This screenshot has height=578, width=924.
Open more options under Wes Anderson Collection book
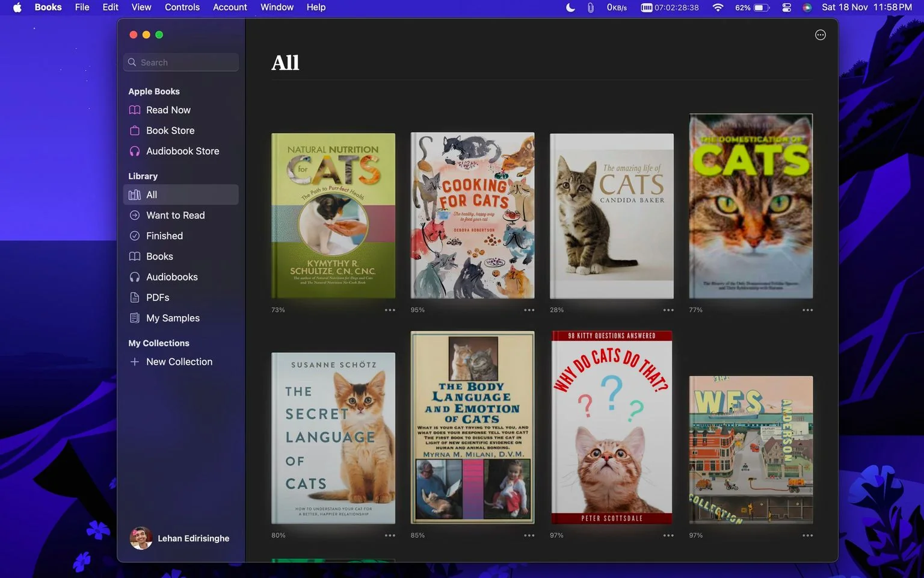(x=807, y=535)
